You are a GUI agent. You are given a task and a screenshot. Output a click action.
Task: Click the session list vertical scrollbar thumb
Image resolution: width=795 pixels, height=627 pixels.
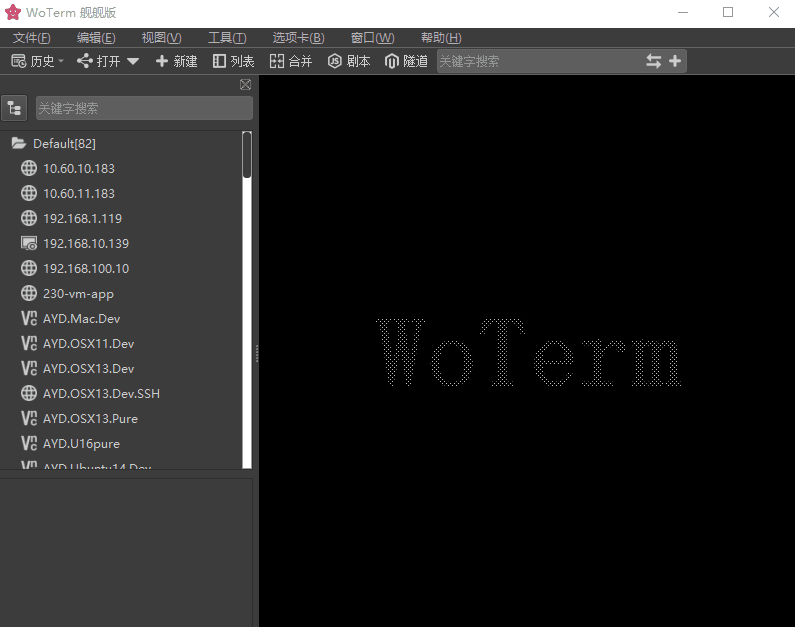coord(247,155)
